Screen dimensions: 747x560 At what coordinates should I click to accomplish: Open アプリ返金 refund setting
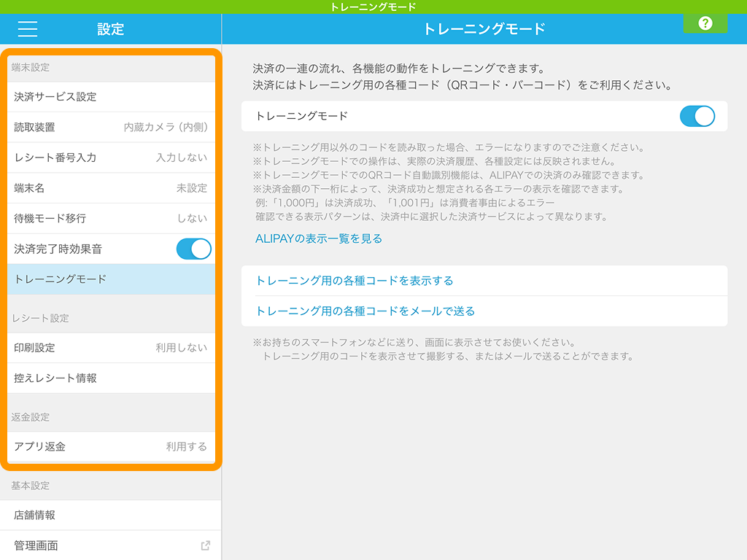(111, 446)
